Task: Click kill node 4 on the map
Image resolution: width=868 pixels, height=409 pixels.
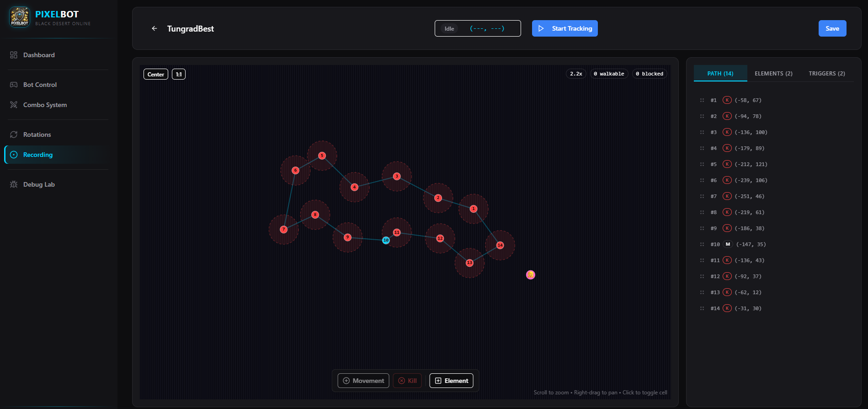Action: click(354, 187)
